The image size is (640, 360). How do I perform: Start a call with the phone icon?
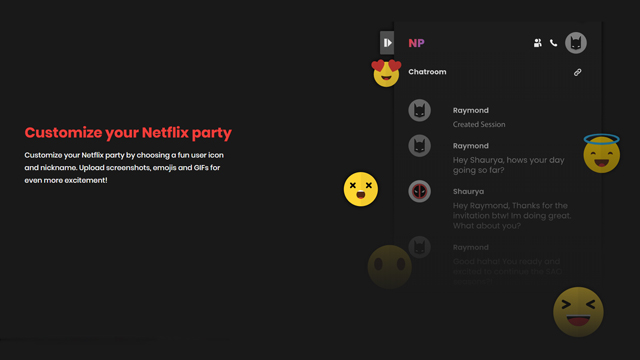coord(553,42)
